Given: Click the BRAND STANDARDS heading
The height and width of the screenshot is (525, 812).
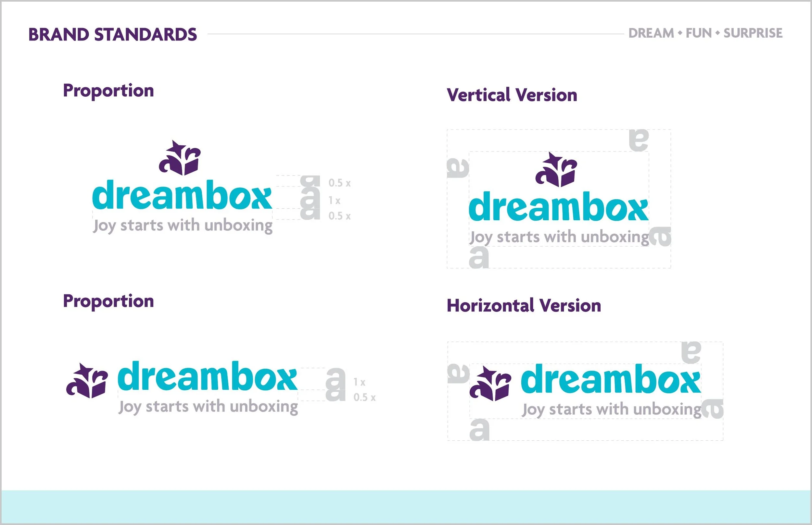Looking at the screenshot, I should [x=113, y=34].
